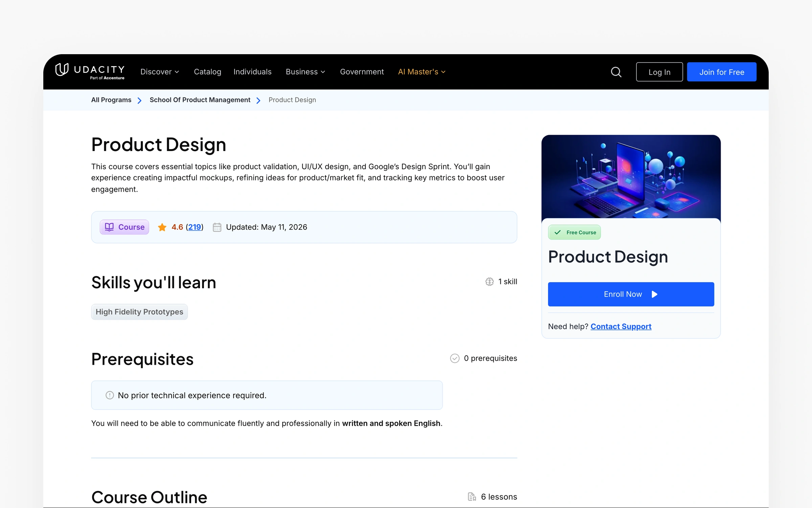Click the play arrow in Enroll Now
Screen dimensions: 812x508
point(654,294)
